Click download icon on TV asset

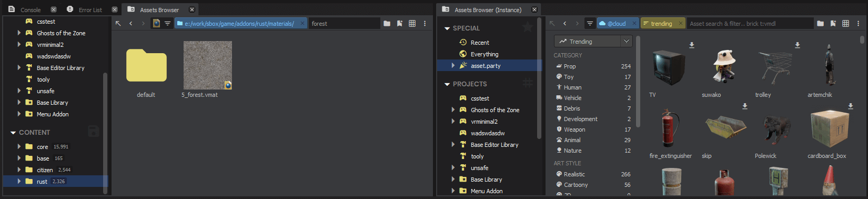click(692, 45)
